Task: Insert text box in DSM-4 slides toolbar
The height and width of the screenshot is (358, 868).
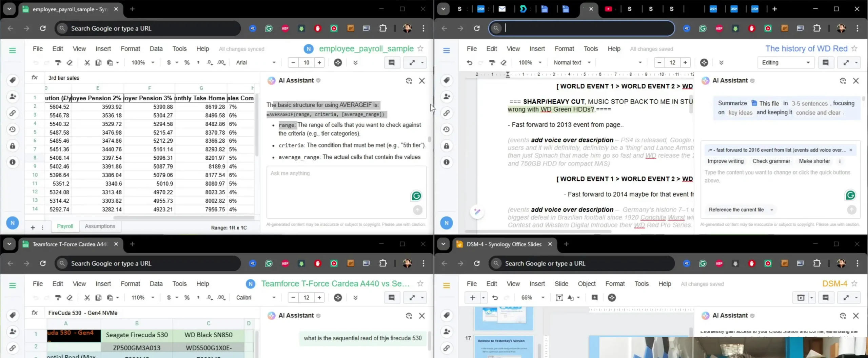Action: 559,297
